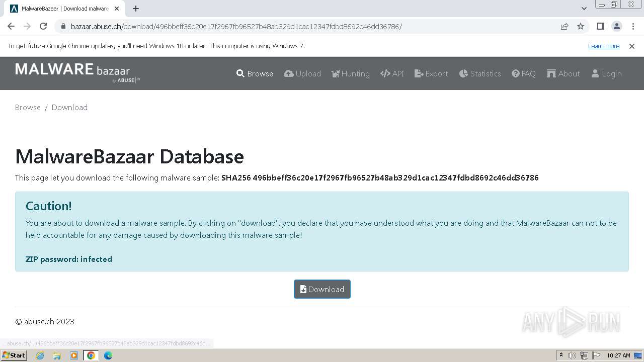
Task: Open the Browse navigation item
Action: pyautogui.click(x=255, y=73)
